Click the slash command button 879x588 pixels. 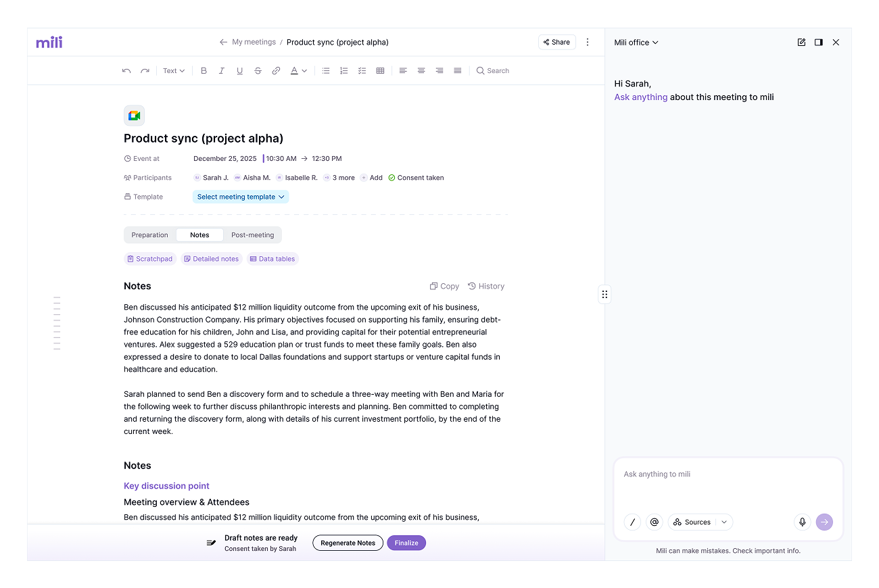(632, 522)
